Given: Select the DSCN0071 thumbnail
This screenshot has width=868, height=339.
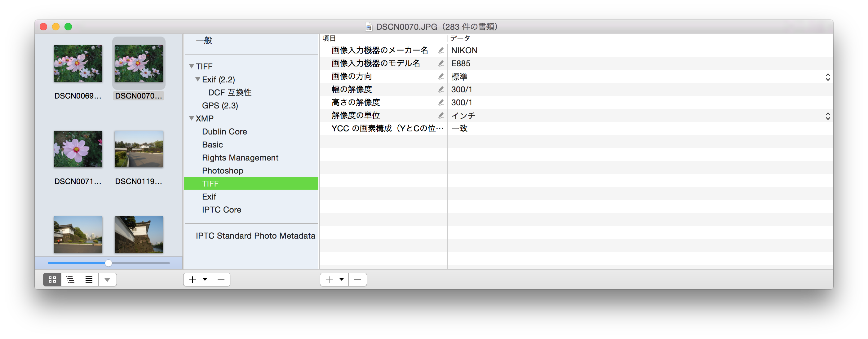Looking at the screenshot, I should pos(78,149).
